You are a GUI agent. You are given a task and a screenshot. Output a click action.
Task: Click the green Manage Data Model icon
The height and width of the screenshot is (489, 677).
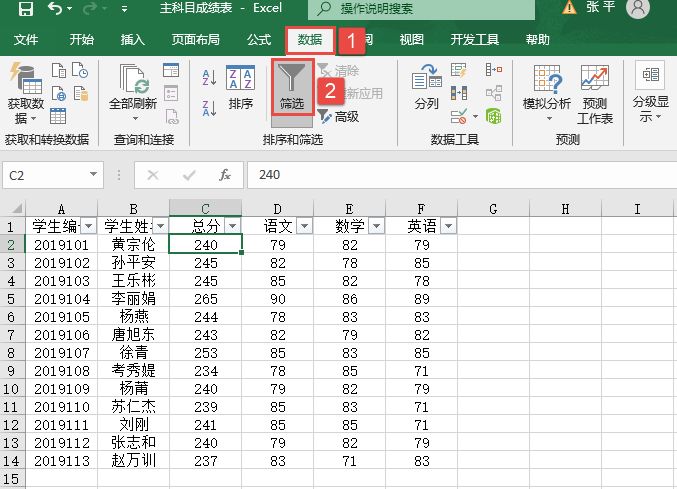click(x=494, y=116)
